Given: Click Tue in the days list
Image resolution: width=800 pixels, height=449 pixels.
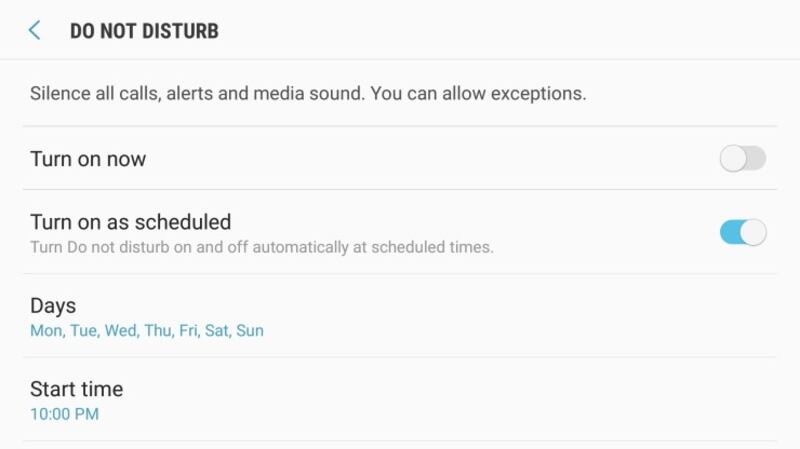Looking at the screenshot, I should point(84,330).
